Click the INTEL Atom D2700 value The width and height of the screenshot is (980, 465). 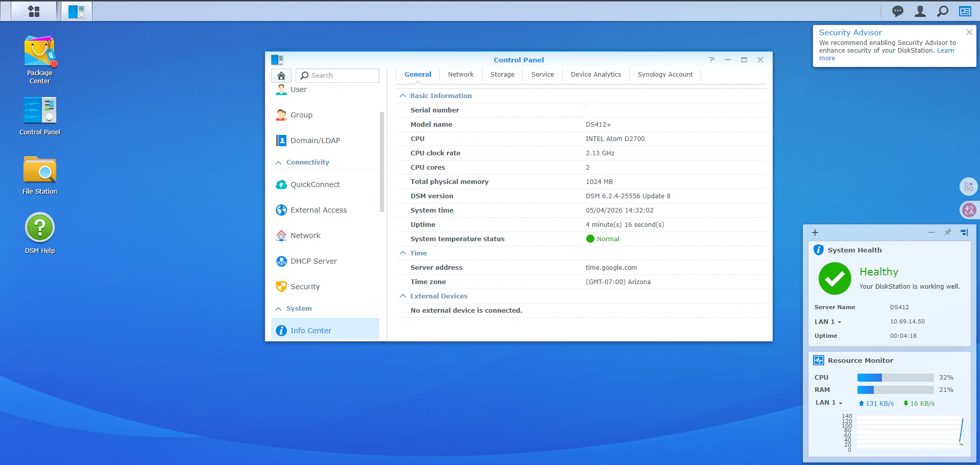point(615,138)
